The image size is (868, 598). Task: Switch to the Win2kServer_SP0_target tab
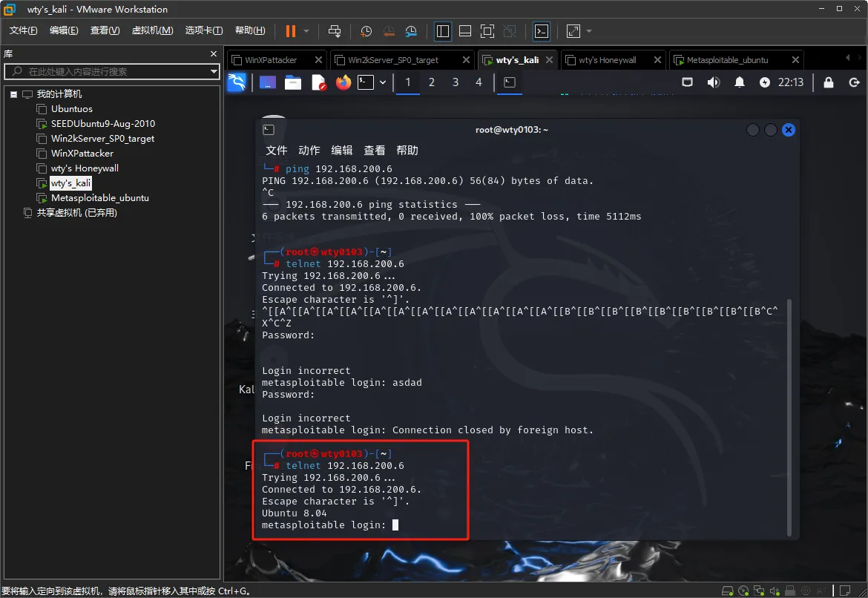coord(393,60)
